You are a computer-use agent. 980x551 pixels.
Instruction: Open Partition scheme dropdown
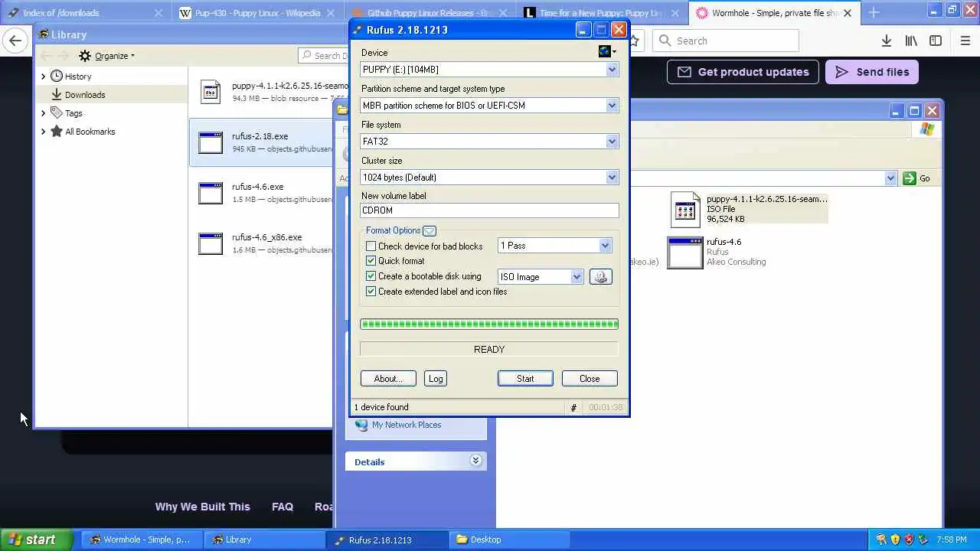click(612, 106)
